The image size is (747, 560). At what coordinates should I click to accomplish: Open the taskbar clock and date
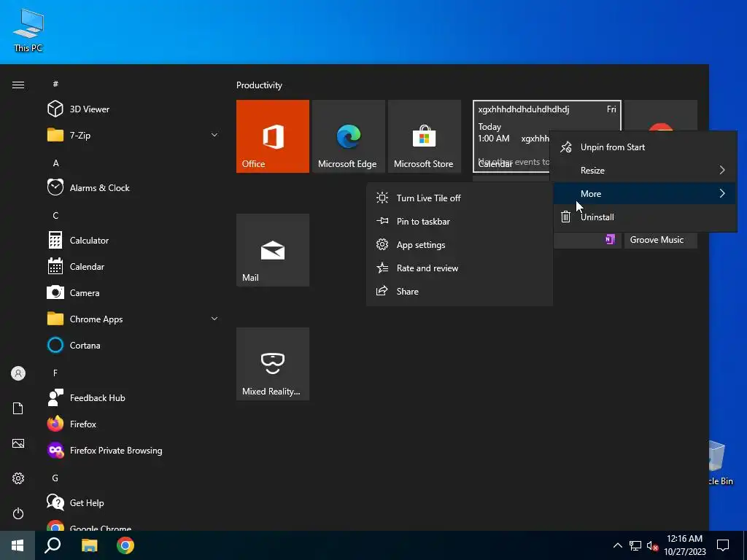684,545
